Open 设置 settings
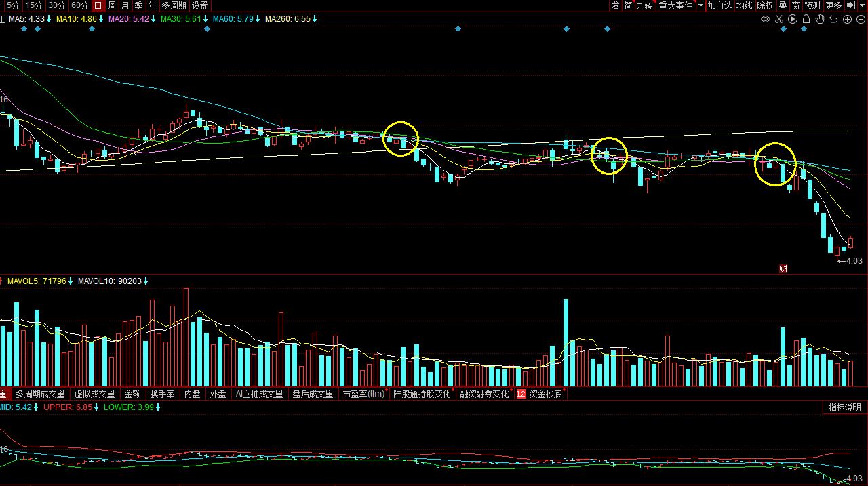This screenshot has height=486, width=868. click(200, 5)
